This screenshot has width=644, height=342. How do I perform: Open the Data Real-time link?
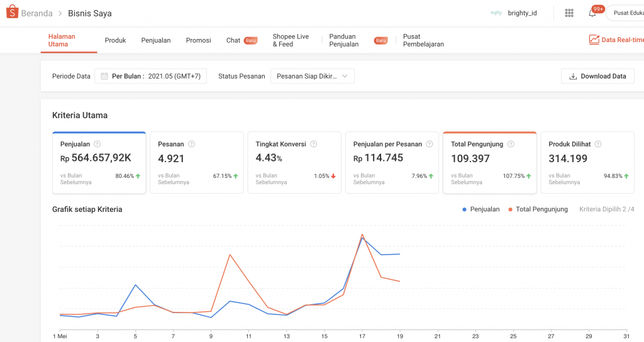tap(616, 40)
